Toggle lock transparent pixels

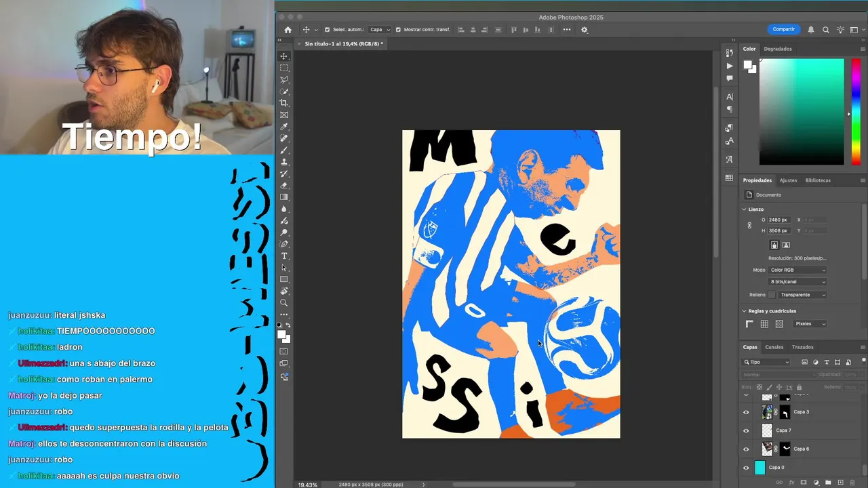click(x=759, y=387)
